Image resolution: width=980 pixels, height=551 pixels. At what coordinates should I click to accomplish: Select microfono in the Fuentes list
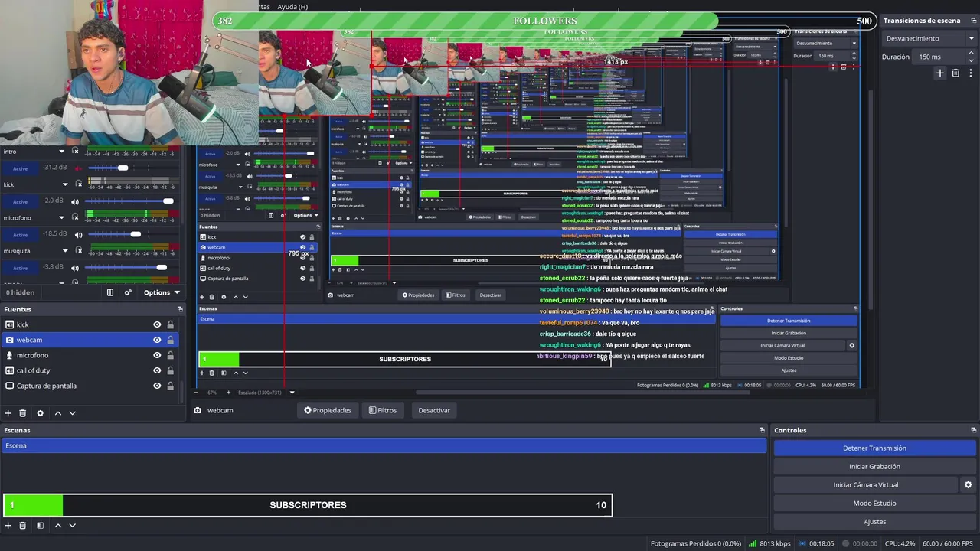click(x=90, y=355)
